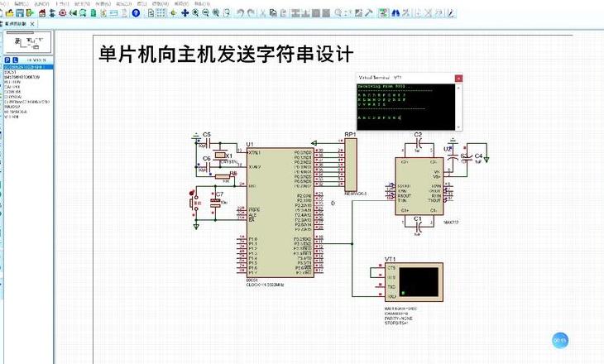Screen dimensions: 604x364
Task: Click the Cut scissors icon
Action: click(x=262, y=13)
